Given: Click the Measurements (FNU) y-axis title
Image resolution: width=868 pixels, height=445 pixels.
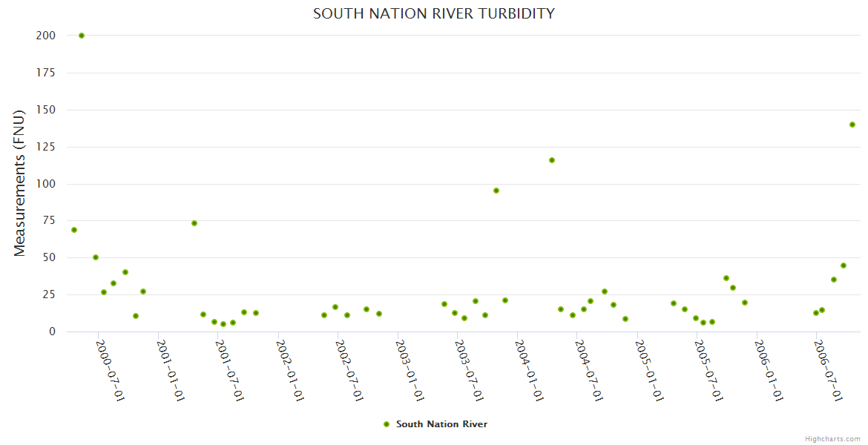Looking at the screenshot, I should click(x=20, y=183).
